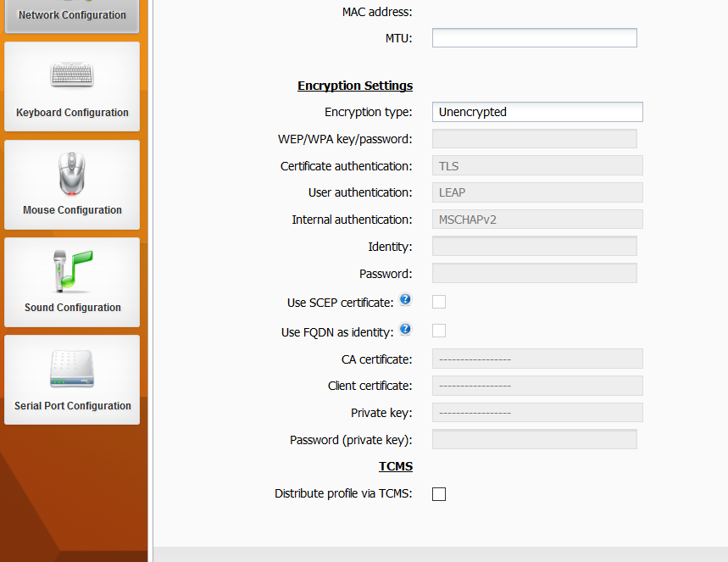Viewport: 728px width, 562px height.
Task: Check Distribute profile via TCMS
Action: pyautogui.click(x=439, y=494)
